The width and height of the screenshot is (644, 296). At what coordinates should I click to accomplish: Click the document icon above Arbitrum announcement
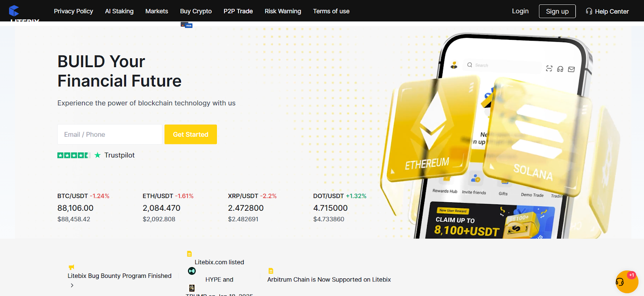point(271,271)
